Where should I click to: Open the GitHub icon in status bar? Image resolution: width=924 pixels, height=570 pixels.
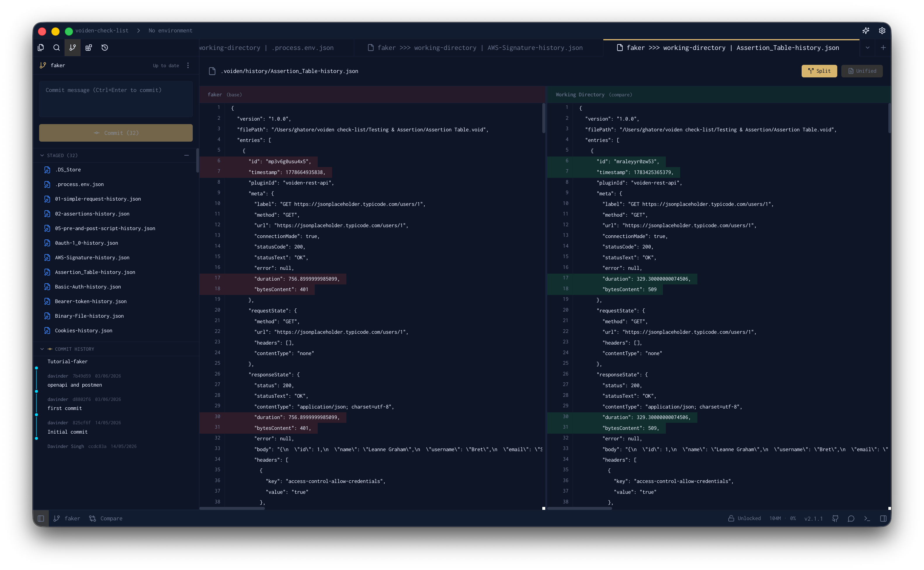tap(836, 518)
